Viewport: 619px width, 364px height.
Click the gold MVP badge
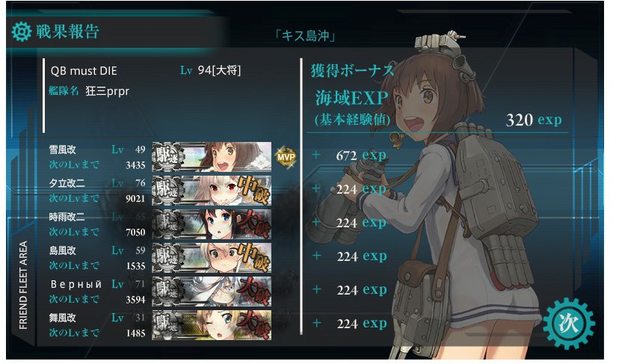pos(286,157)
